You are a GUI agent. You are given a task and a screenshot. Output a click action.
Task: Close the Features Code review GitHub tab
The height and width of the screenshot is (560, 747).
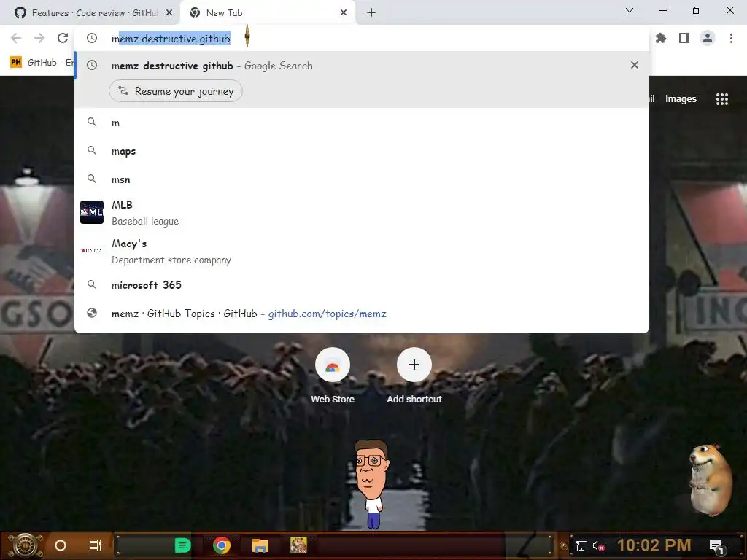[169, 13]
